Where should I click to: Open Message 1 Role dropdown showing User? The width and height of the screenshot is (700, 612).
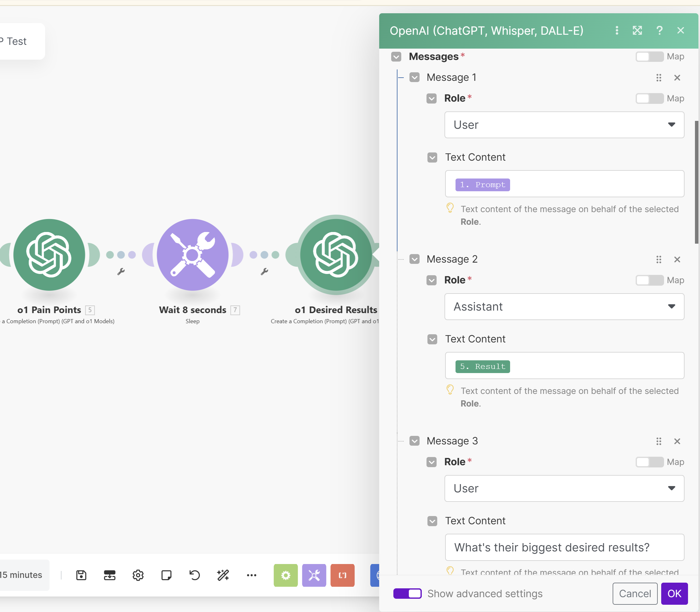(564, 125)
